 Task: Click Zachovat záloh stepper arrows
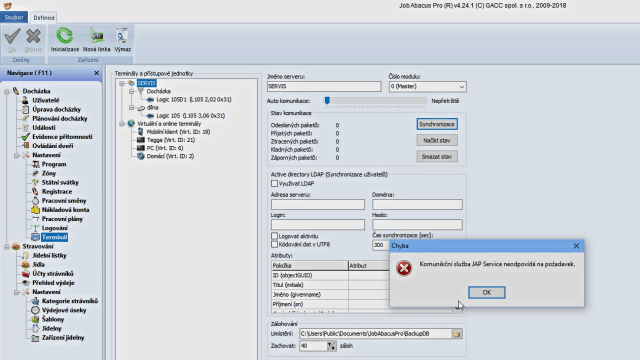(x=331, y=346)
